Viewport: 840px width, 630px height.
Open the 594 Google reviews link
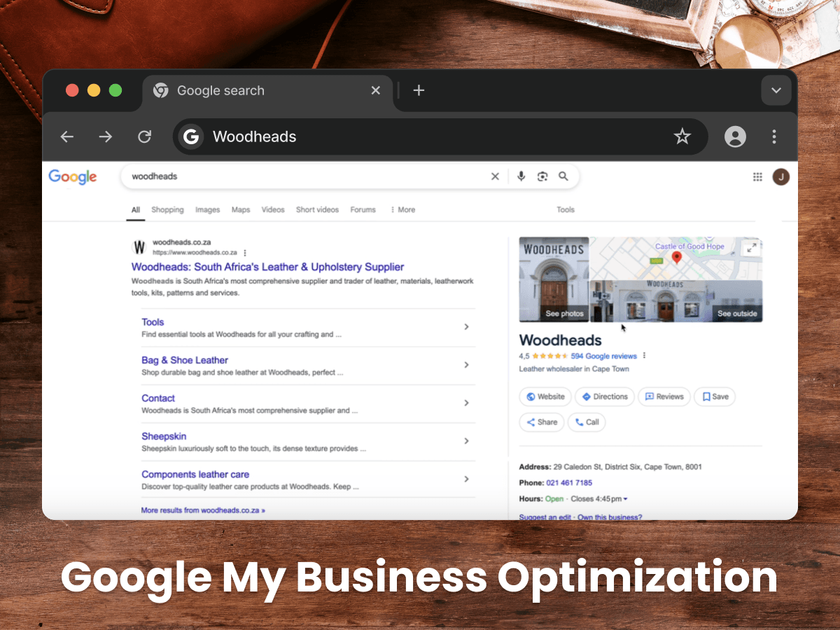[x=604, y=356]
